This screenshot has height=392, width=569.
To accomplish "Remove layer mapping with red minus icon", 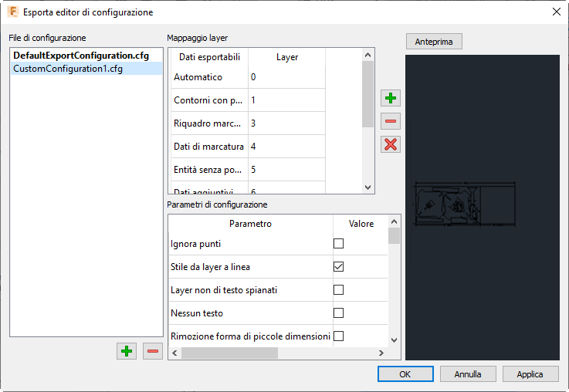I will pos(391,121).
